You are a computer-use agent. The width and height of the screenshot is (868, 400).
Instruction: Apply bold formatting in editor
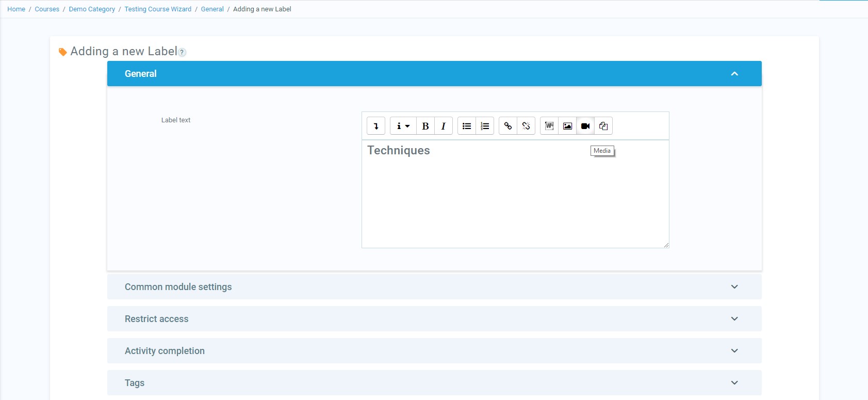tap(425, 126)
